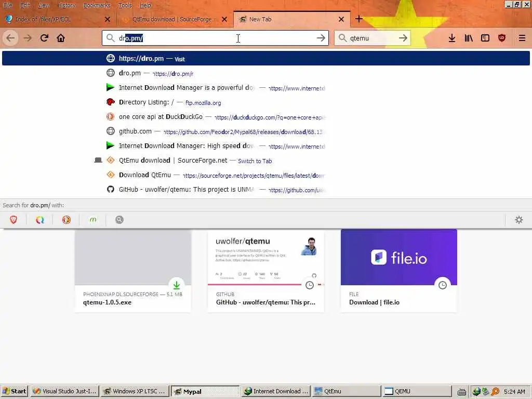The width and height of the screenshot is (532, 399).
Task: Select Internet Download Manager is a powerful suggestion
Action: point(266,87)
